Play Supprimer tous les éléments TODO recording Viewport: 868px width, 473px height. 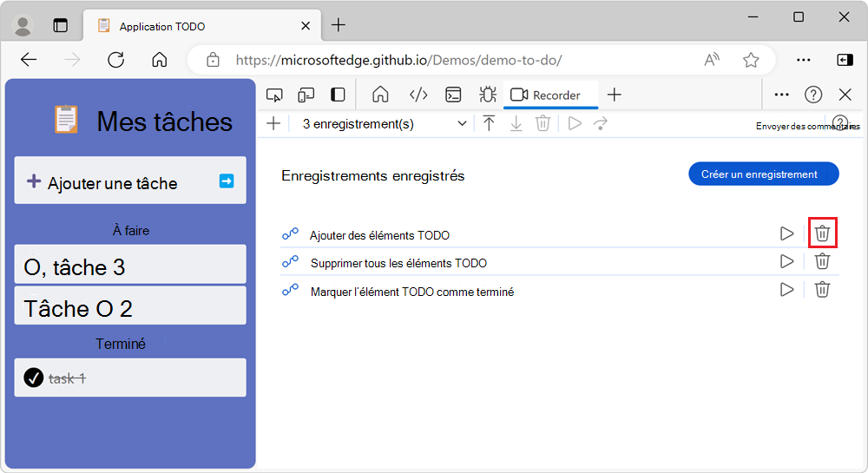786,261
